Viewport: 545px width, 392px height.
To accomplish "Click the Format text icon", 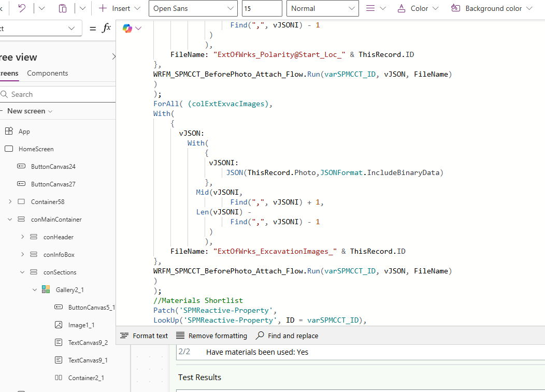I will (124, 336).
